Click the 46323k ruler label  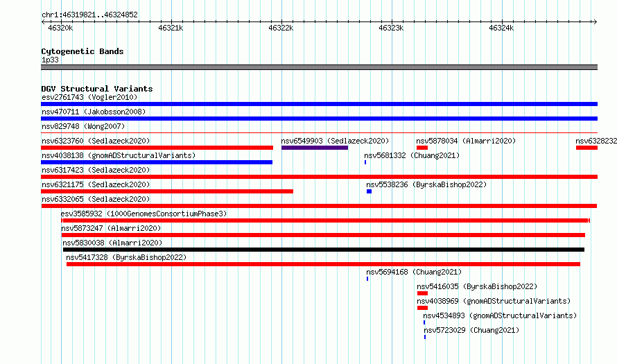point(391,28)
